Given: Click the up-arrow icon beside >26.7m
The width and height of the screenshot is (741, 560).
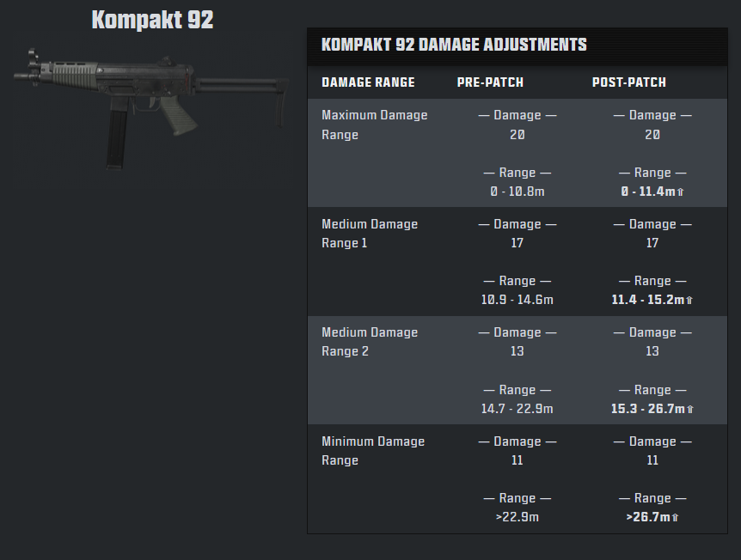Looking at the screenshot, I should pos(675,518).
